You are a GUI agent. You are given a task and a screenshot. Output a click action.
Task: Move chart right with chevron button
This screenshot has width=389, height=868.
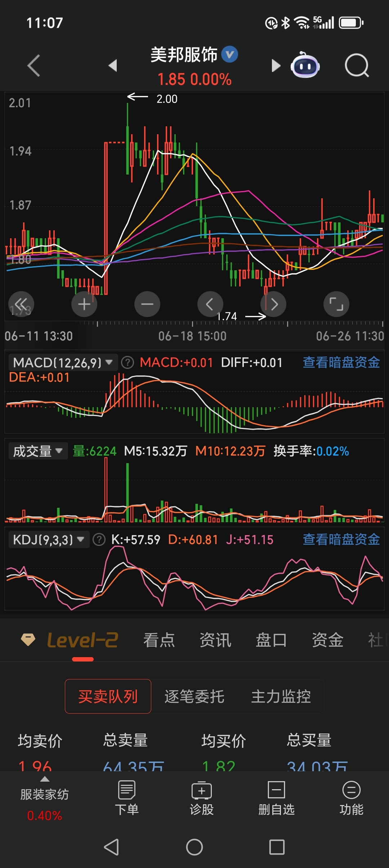click(x=273, y=304)
